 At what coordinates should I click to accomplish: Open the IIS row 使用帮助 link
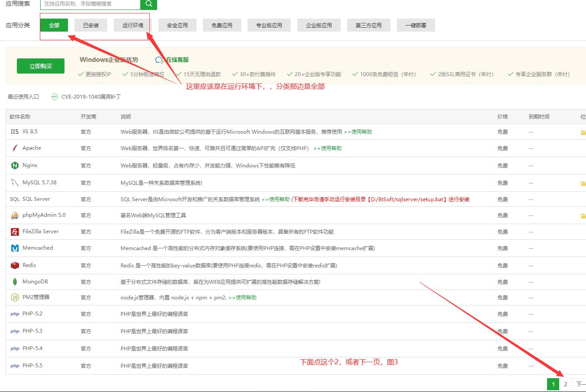click(x=358, y=132)
